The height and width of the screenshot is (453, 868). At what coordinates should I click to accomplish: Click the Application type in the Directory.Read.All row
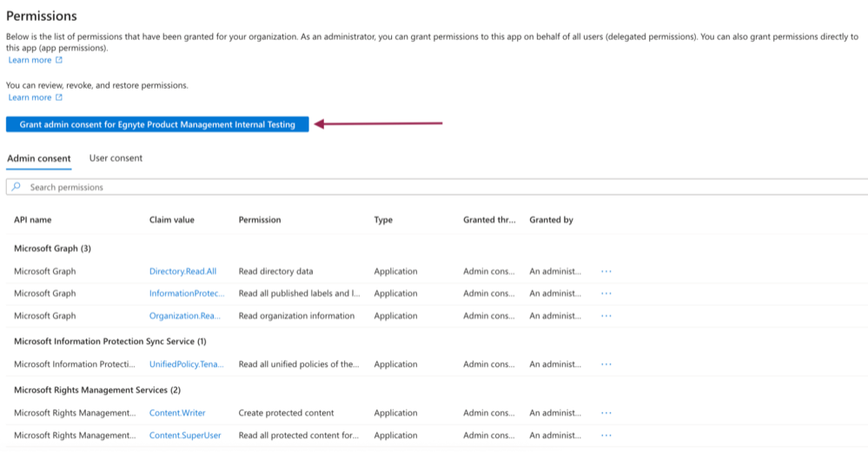coord(395,271)
